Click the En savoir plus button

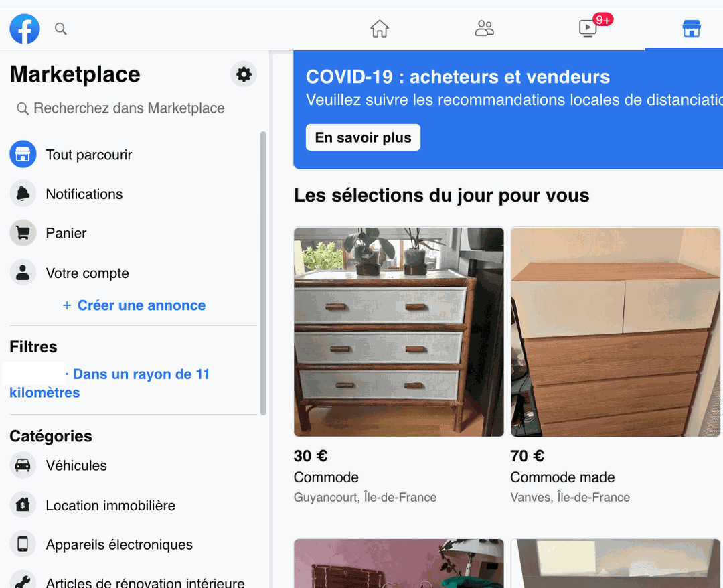362,137
